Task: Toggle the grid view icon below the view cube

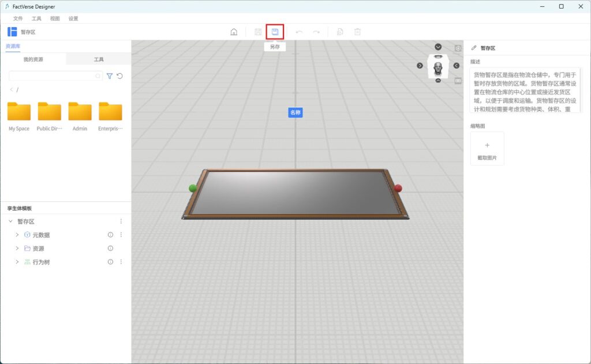Action: 458,81
